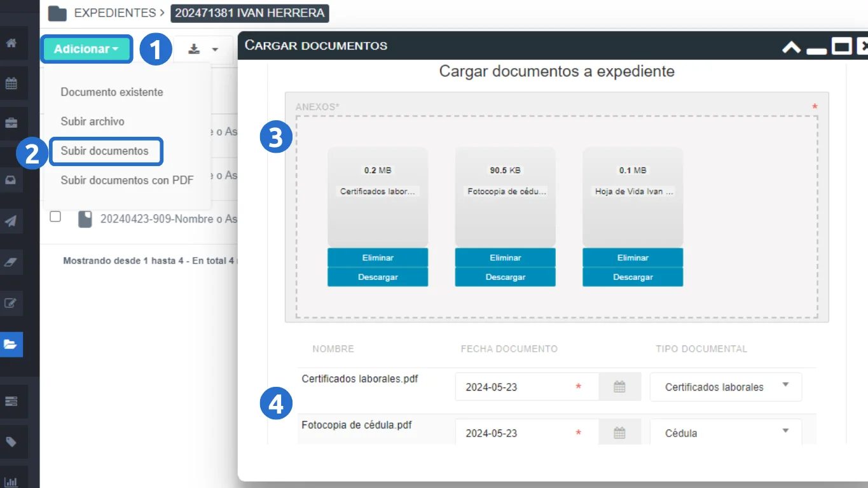Click Eliminar under Hoja de Vida file
Viewport: 868px width, 488px height.
tap(633, 258)
